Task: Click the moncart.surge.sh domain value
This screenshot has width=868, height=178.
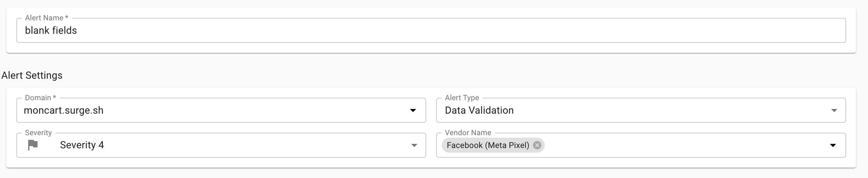Action: click(64, 110)
